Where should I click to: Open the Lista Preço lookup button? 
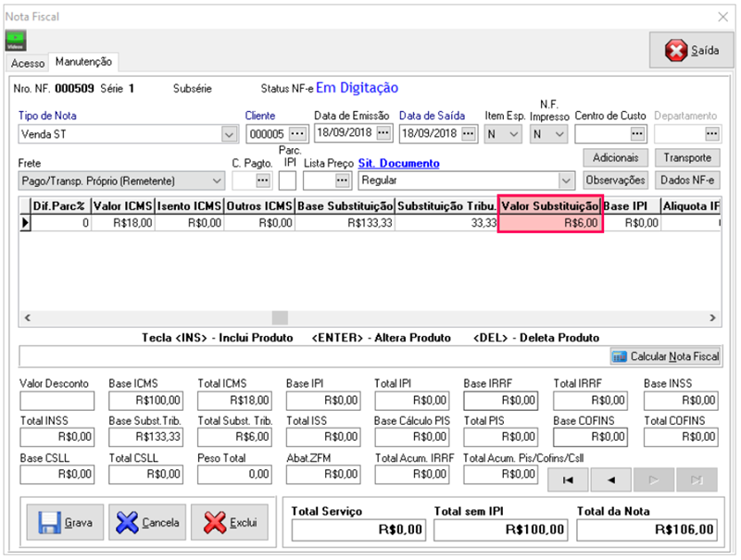point(343,180)
